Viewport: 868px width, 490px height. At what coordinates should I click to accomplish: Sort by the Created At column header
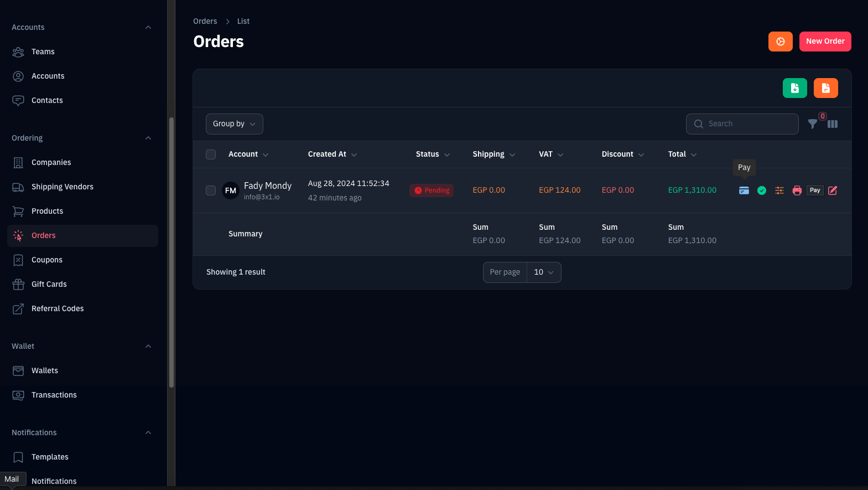click(x=332, y=154)
